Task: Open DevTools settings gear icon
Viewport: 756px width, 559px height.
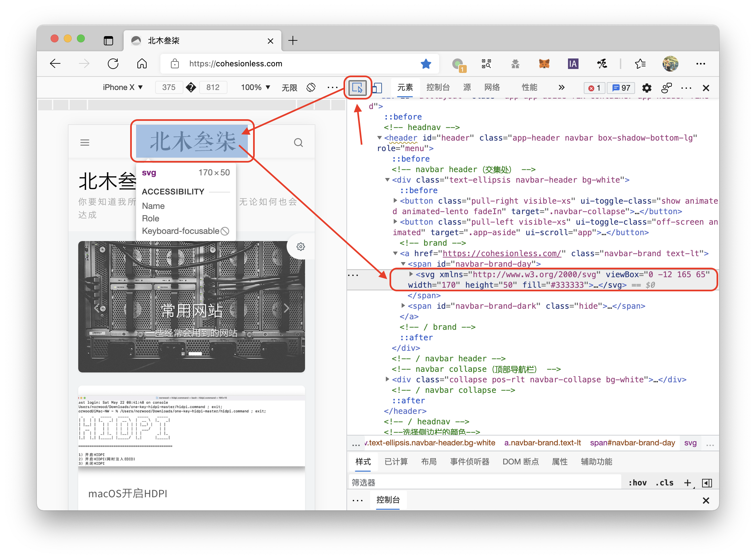Action: [647, 88]
